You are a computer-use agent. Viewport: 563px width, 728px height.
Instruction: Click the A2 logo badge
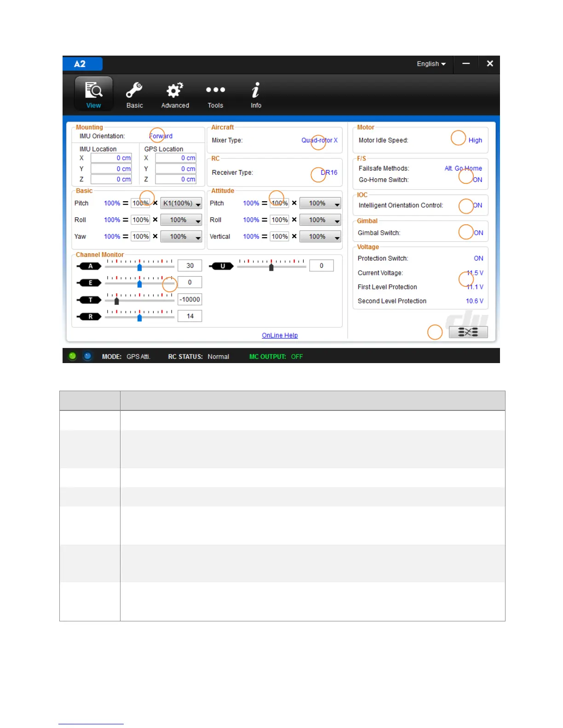pyautogui.click(x=82, y=64)
